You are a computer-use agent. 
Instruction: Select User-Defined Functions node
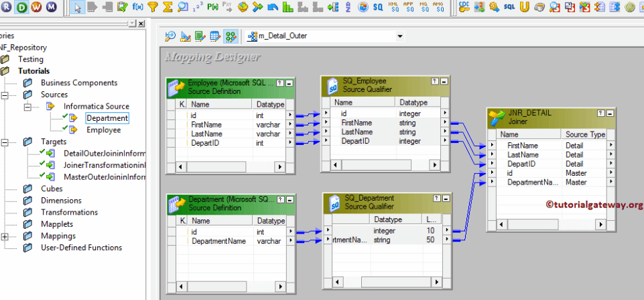click(x=81, y=248)
